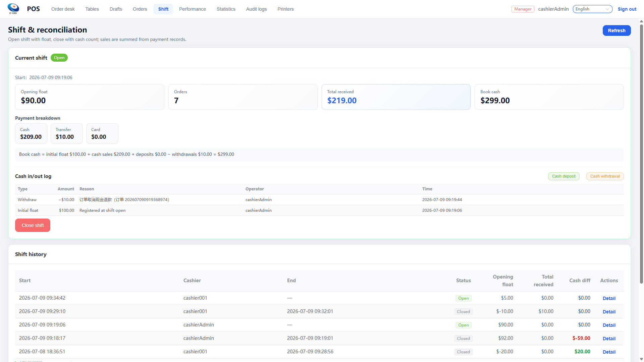Viewport: 644px width, 362px height.
Task: View the Statistics page
Action: 226,9
